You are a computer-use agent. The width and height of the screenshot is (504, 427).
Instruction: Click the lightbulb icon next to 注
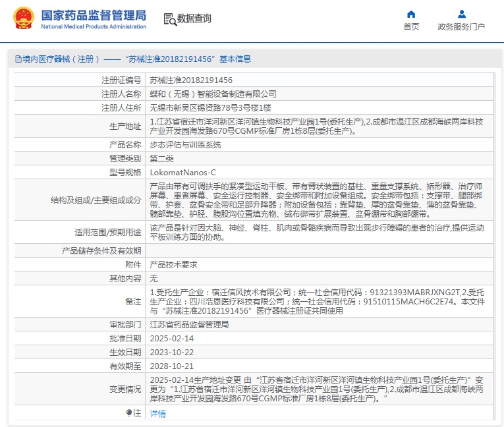coord(129,413)
